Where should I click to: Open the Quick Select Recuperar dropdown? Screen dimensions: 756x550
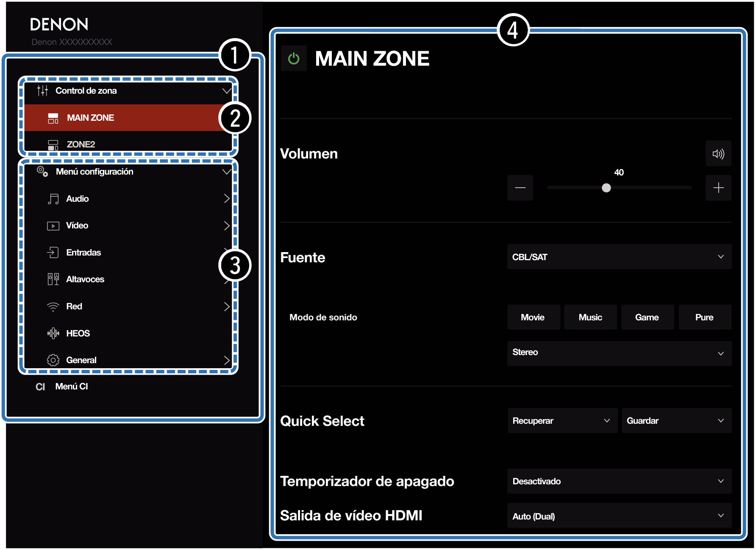[x=562, y=421]
